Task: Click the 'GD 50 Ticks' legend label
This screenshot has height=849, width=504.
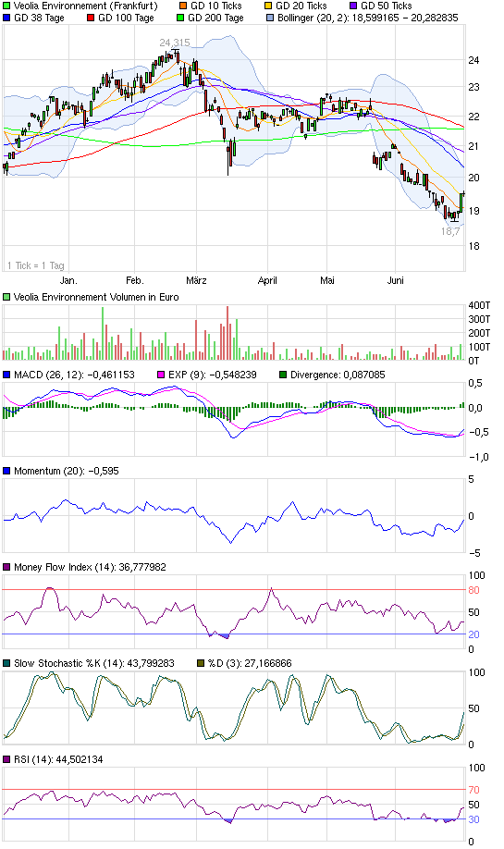Action: pyautogui.click(x=386, y=6)
